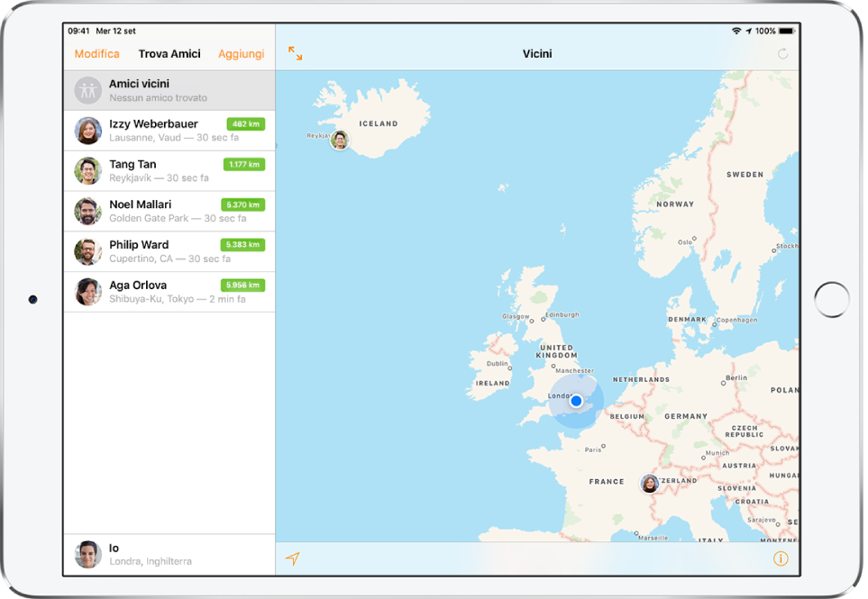Screen dimensions: 868x599
Task: Tap Aga Orlova's profile photo
Action: [x=88, y=292]
